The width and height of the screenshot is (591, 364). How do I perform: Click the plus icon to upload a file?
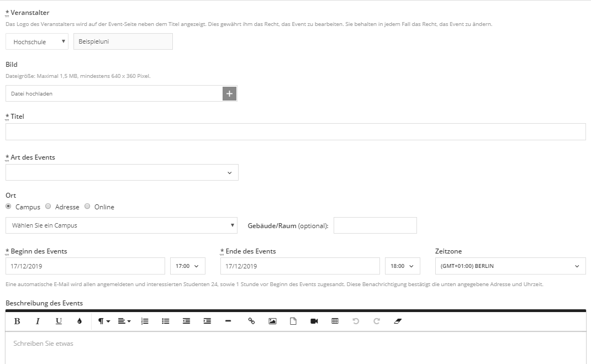pyautogui.click(x=230, y=93)
